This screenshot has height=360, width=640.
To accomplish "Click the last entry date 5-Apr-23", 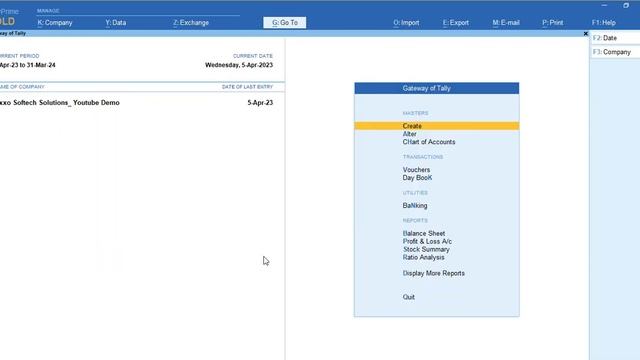I will coord(260,103).
